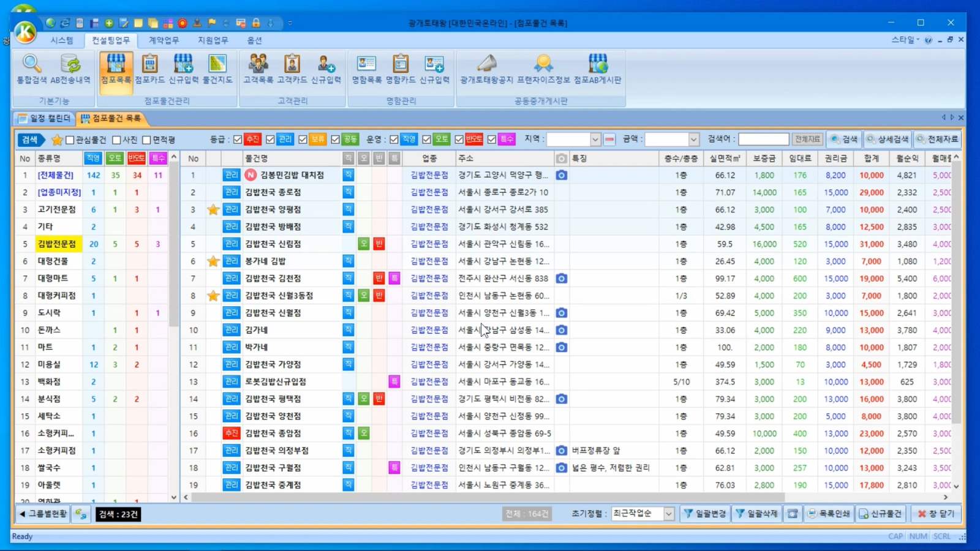The image size is (980, 551).
Task: Switch to the 일정 캘린더 tab
Action: [x=44, y=118]
